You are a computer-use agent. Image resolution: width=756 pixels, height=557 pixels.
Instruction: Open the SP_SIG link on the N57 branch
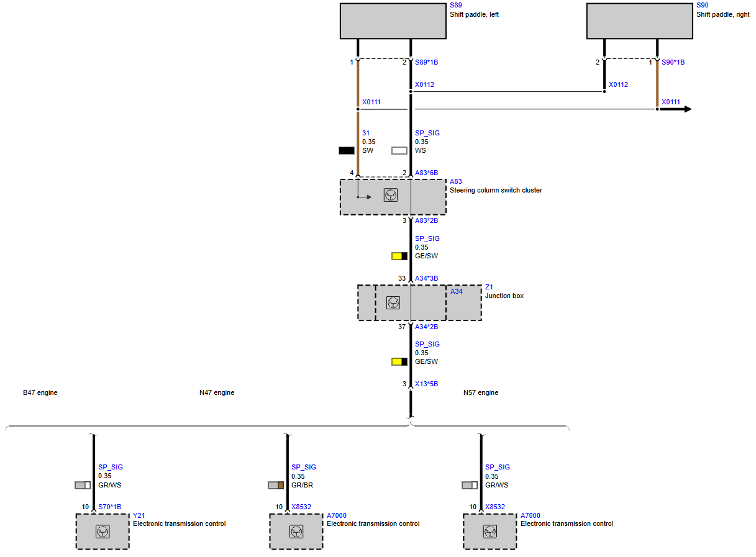pos(498,467)
